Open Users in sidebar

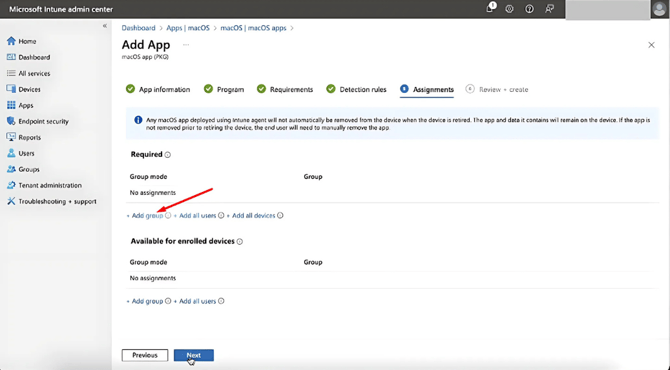[21, 153]
